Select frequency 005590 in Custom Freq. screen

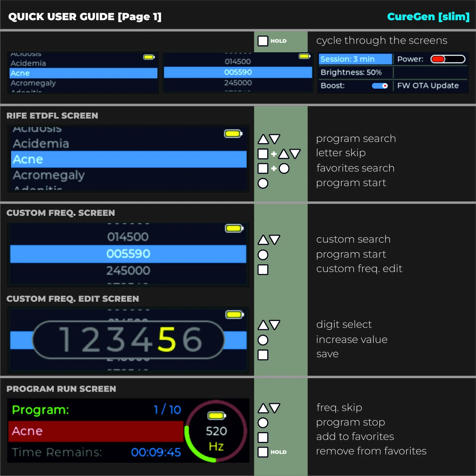(128, 254)
